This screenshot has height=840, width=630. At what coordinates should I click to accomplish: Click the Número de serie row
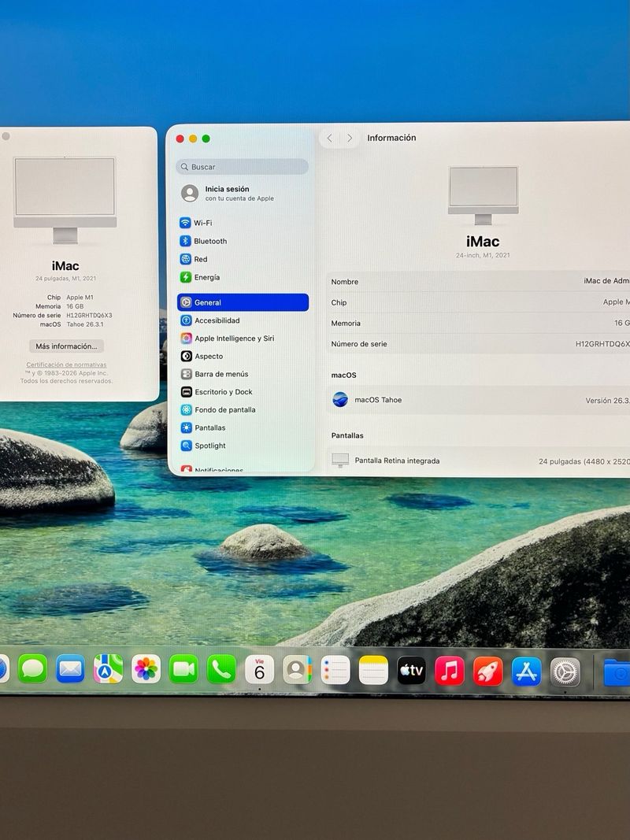pyautogui.click(x=478, y=344)
